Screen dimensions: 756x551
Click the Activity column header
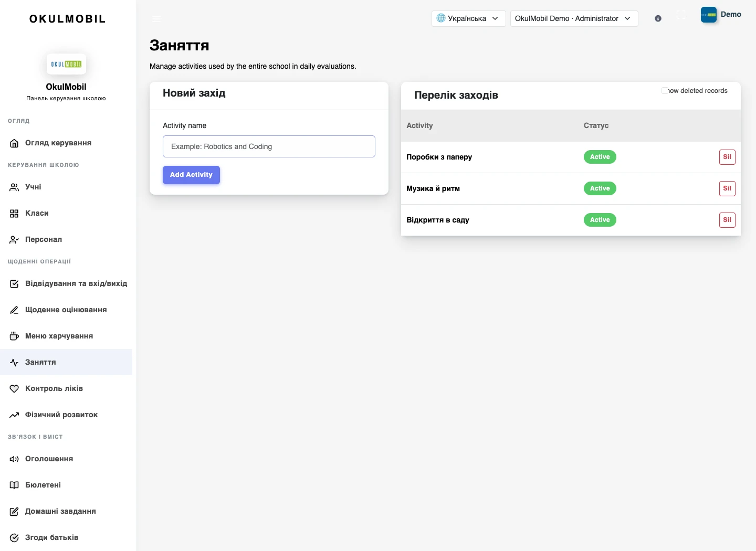click(x=419, y=125)
